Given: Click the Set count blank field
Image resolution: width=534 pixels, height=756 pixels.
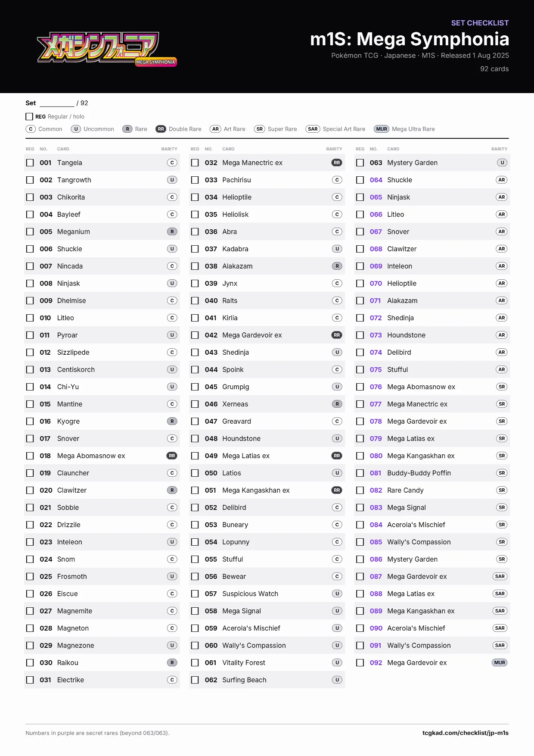Looking at the screenshot, I should [57, 103].
